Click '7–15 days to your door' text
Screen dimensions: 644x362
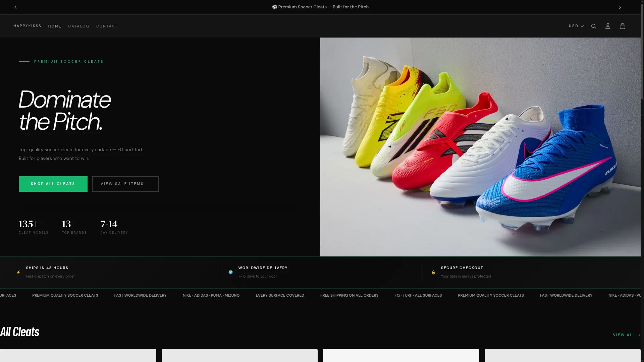[258, 276]
